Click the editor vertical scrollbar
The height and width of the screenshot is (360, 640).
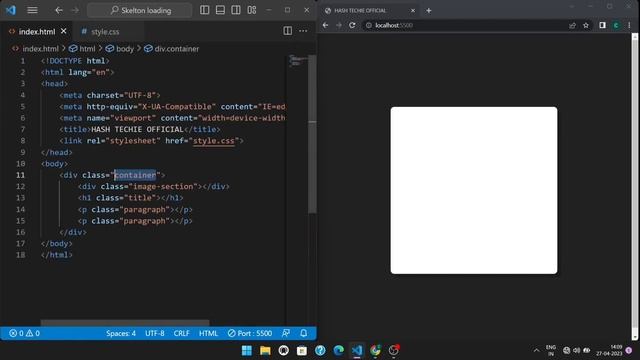click(x=312, y=135)
